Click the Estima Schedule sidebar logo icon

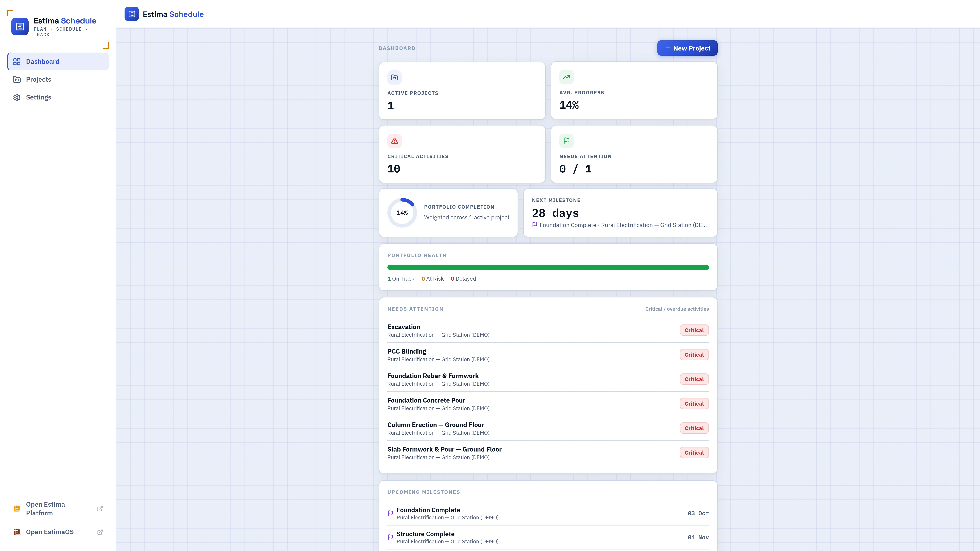[x=20, y=27]
